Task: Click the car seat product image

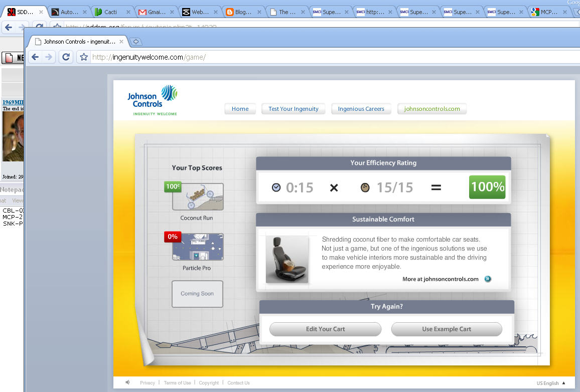Action: [x=287, y=260]
